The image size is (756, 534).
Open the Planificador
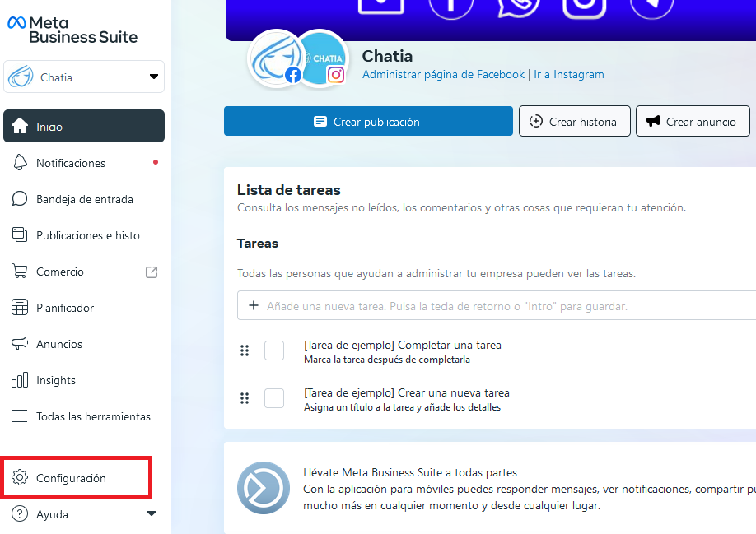click(x=84, y=308)
